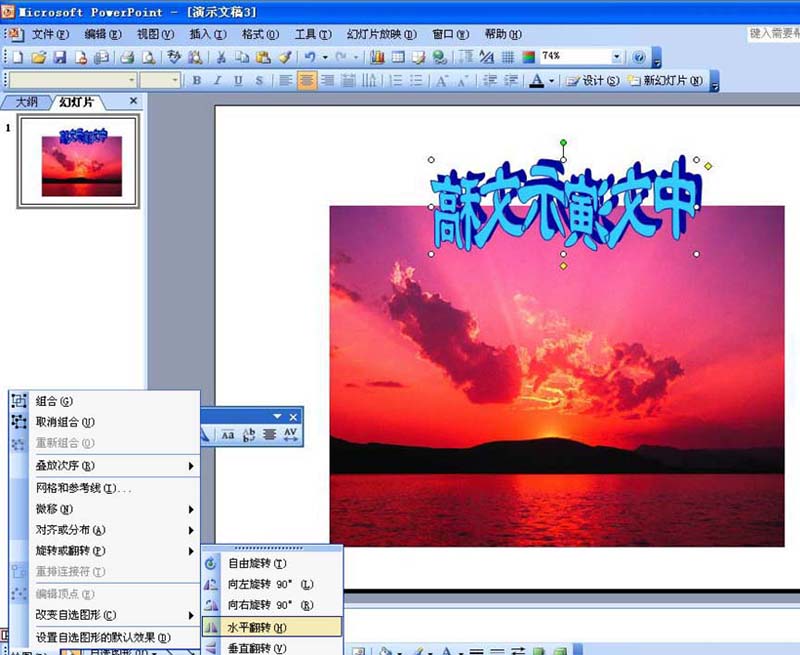This screenshot has width=800, height=655.
Task: Choose 水平翻转 from the submenu
Action: coord(272,627)
